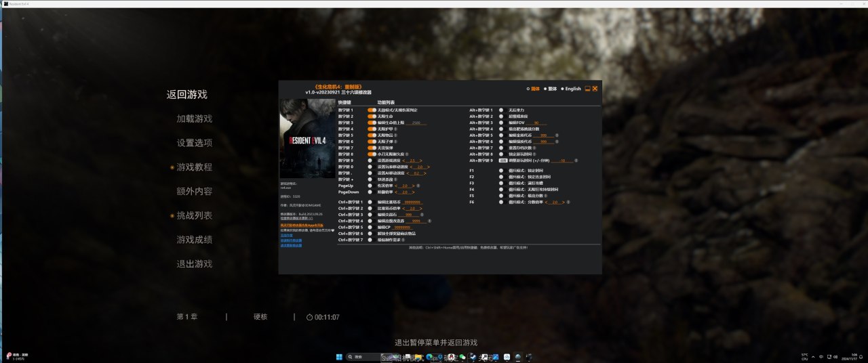The height and width of the screenshot is (363, 868).
Task: Click info icon on the F6 分数倍率 row
Action: point(568,202)
